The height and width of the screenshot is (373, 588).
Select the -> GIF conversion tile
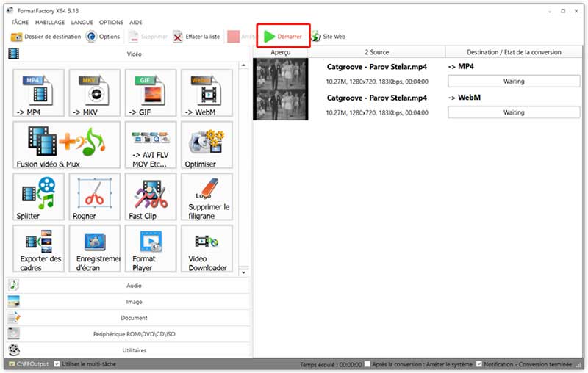point(151,93)
